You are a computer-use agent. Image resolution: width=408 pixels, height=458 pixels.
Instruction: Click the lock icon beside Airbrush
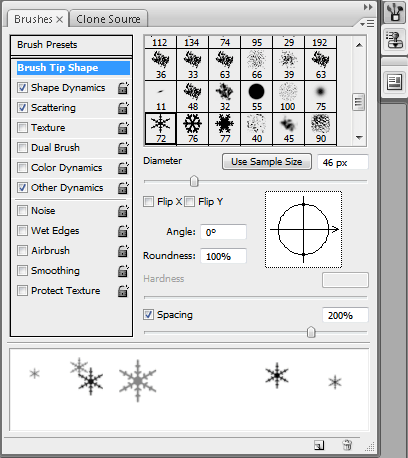click(x=123, y=251)
